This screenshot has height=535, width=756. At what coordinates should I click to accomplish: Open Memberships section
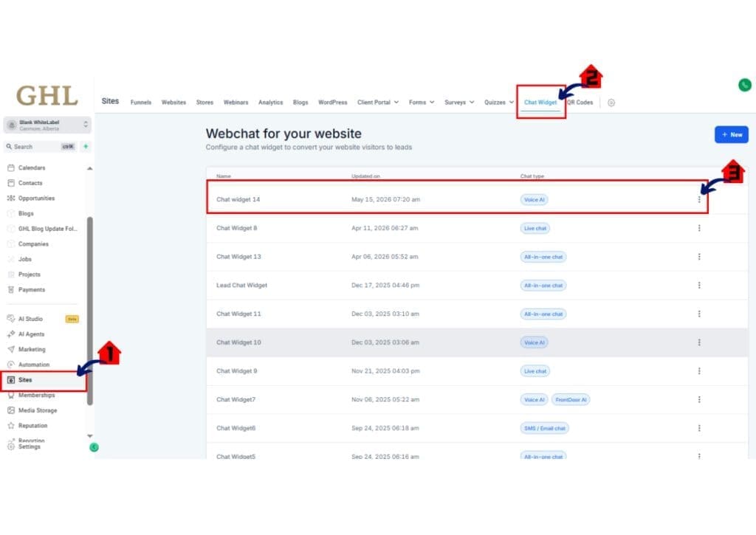[x=31, y=396]
